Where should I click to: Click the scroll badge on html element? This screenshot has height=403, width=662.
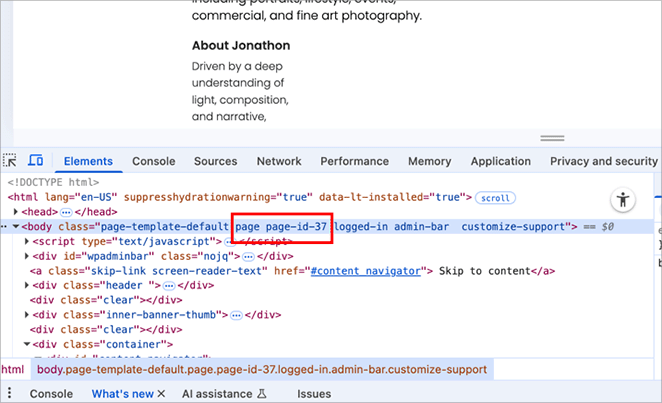[x=494, y=198]
